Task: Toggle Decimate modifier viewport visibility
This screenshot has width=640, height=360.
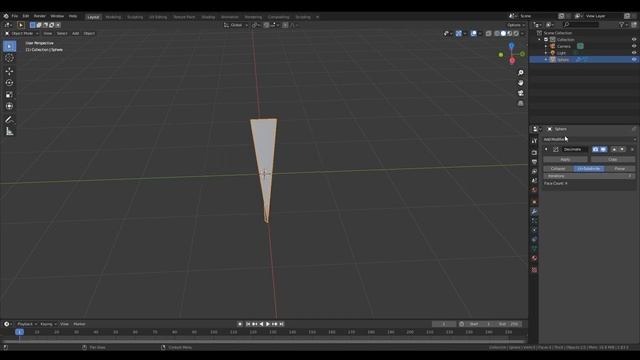Action: (x=603, y=149)
